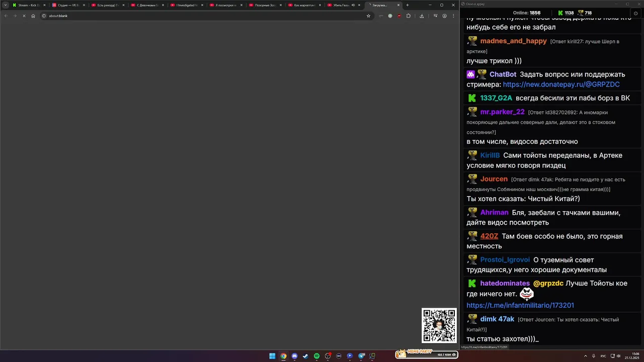Click username Jourcen in chat
This screenshot has width=644, height=362.
(494, 179)
